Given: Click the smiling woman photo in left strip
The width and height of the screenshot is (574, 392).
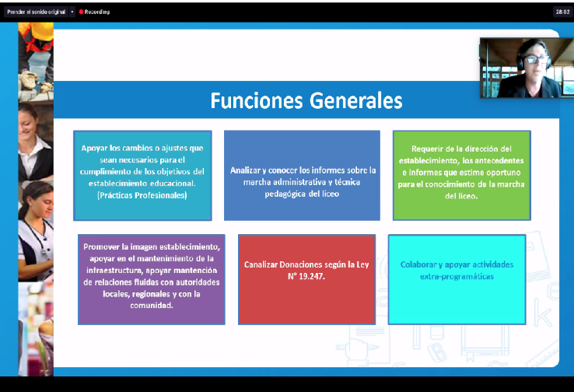Looking at the screenshot, I should click(x=36, y=132).
